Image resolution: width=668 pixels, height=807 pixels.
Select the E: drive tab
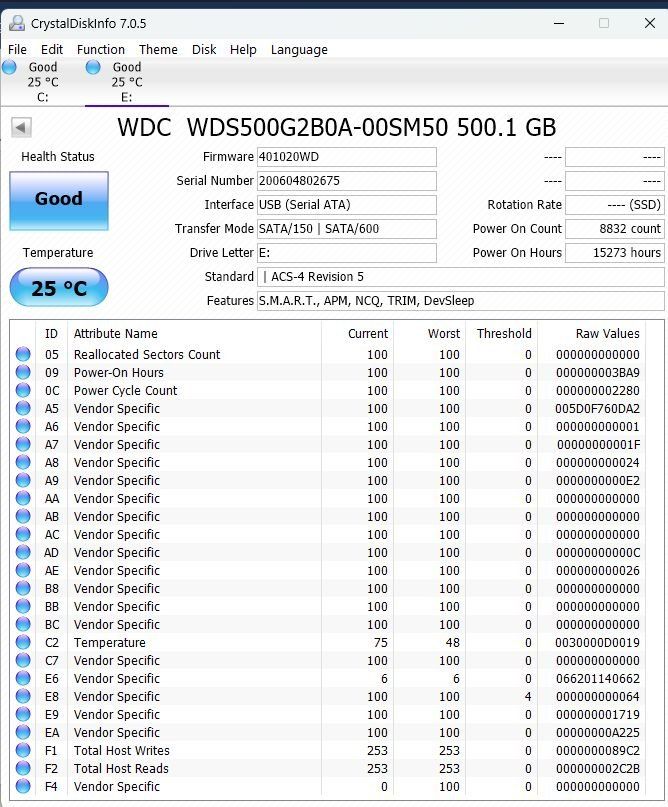tap(127, 82)
